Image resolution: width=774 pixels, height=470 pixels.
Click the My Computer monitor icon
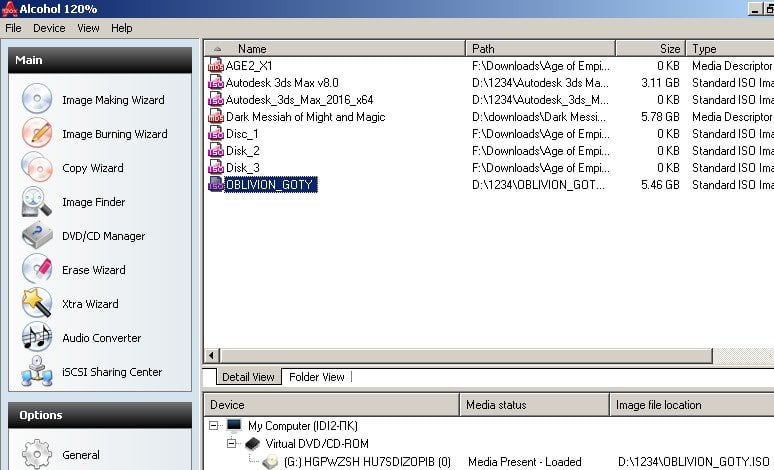pyautogui.click(x=234, y=426)
